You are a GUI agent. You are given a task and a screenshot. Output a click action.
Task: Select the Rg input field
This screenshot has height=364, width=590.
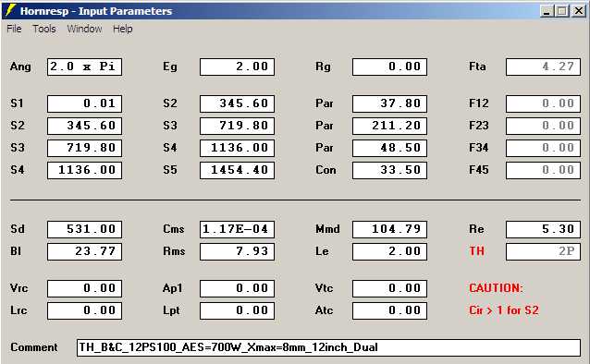389,67
